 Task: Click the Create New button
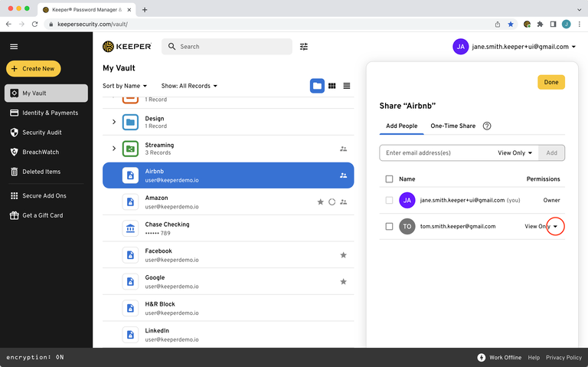[x=34, y=68]
